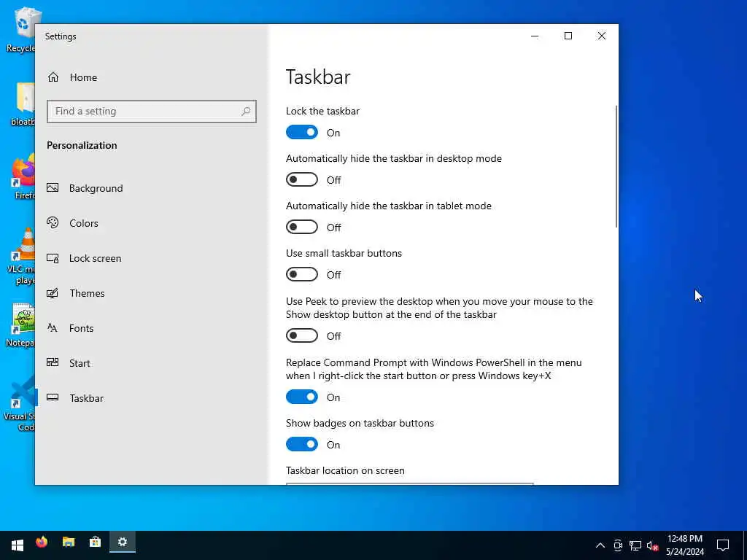
Task: Click the Find a setting search box
Action: [152, 112]
